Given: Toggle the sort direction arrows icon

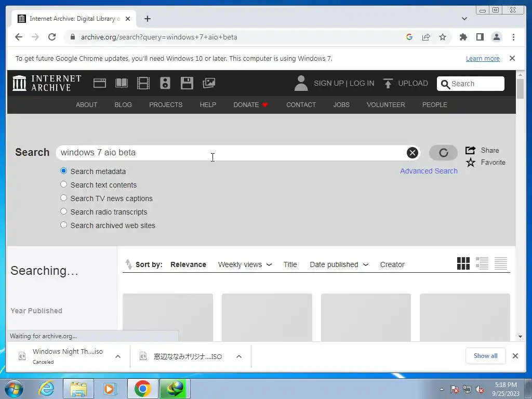Looking at the screenshot, I should [x=128, y=264].
